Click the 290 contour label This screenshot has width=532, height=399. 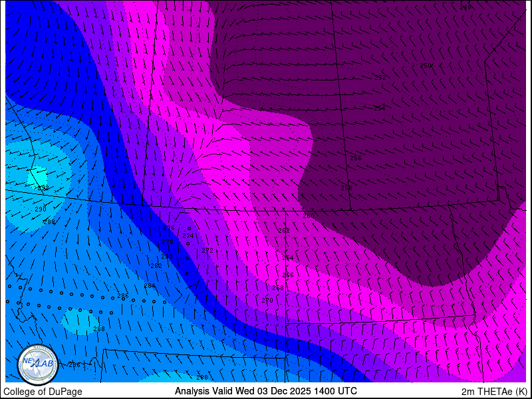(41, 209)
